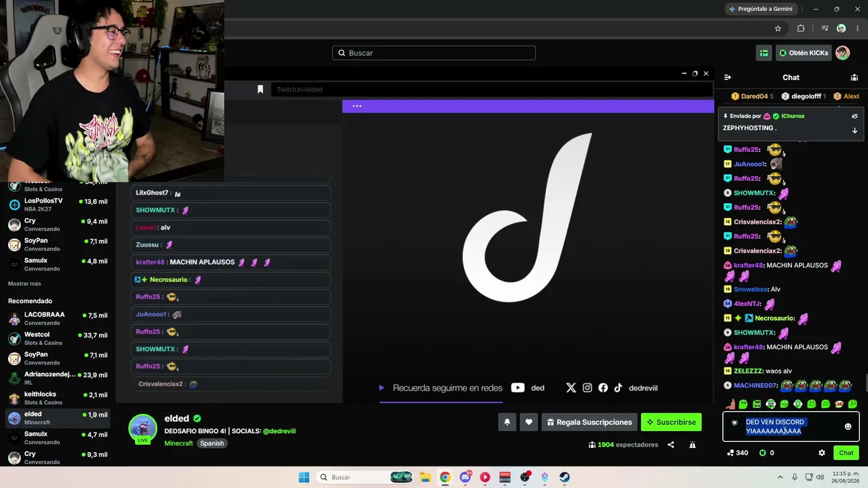The height and width of the screenshot is (488, 868).
Task: Open Snowelsss's username in chat
Action: [750, 289]
